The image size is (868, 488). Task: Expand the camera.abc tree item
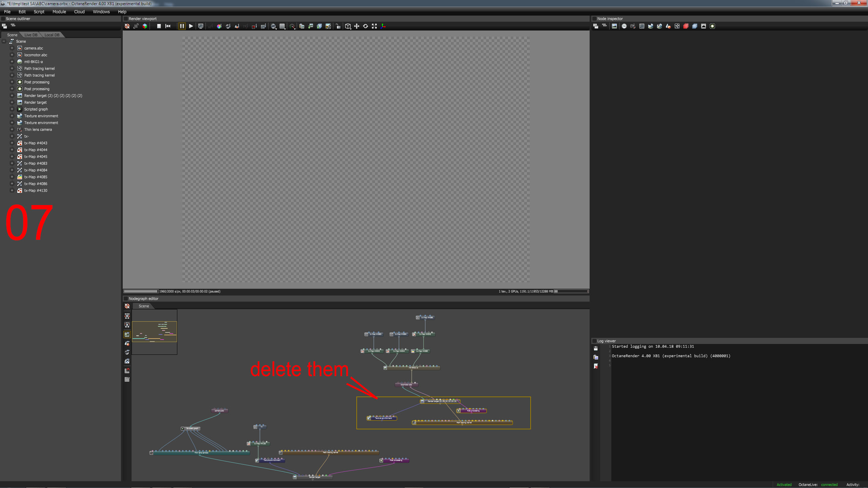(12, 48)
